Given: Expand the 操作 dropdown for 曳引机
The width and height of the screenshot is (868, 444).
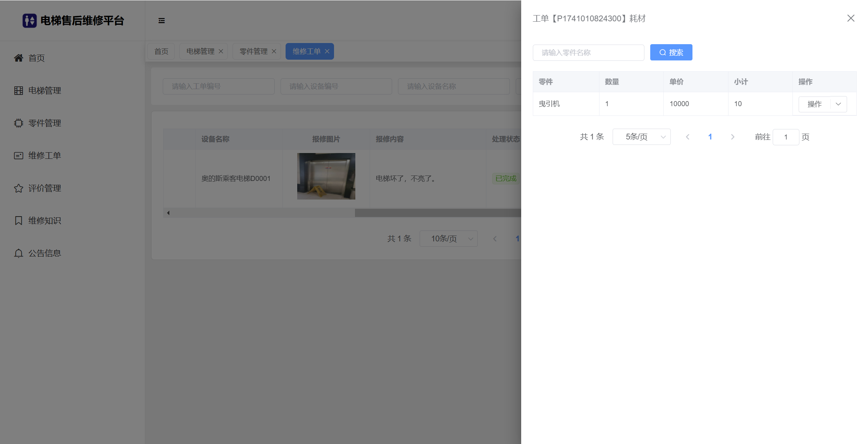Looking at the screenshot, I should pos(839,104).
